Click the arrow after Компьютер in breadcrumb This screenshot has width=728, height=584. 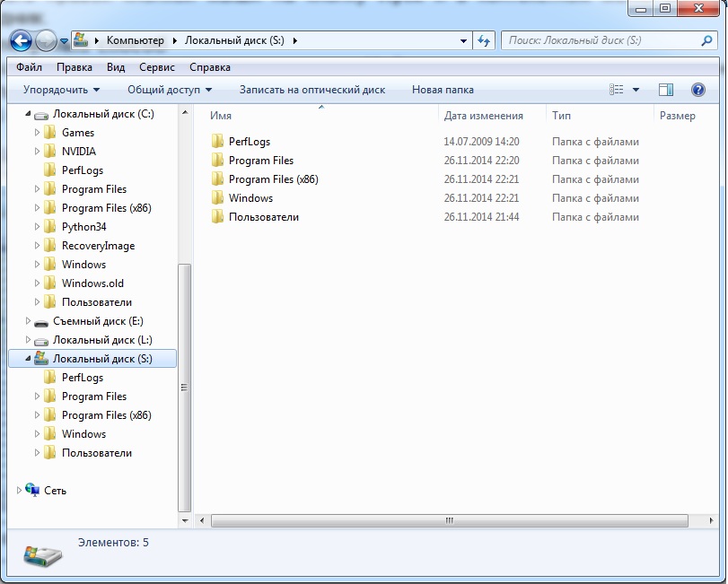click(174, 41)
